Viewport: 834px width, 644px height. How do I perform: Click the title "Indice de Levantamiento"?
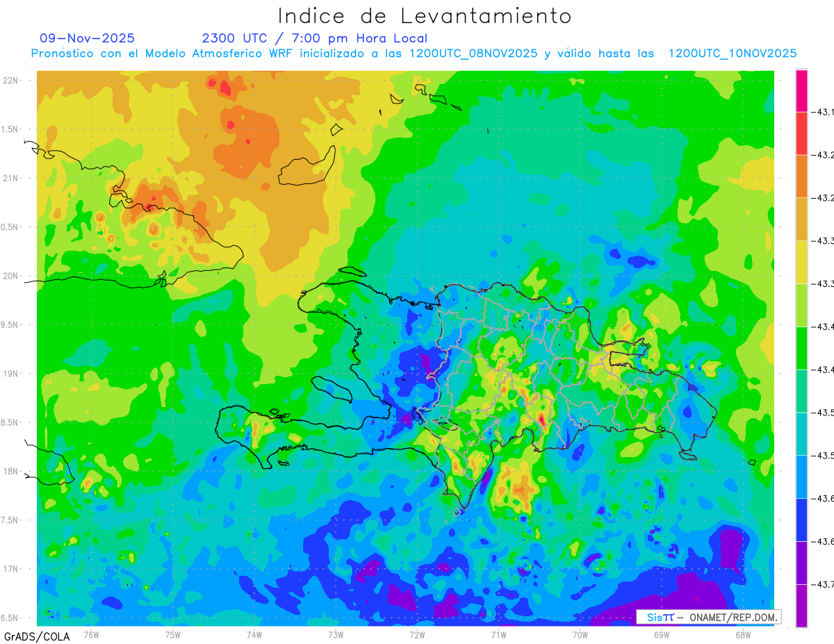click(x=424, y=15)
